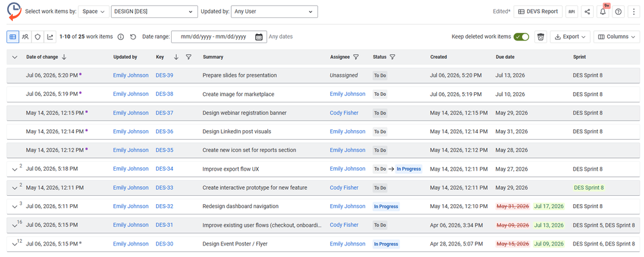The image size is (644, 257).
Task: Open work item DES-36 link
Action: (x=165, y=131)
